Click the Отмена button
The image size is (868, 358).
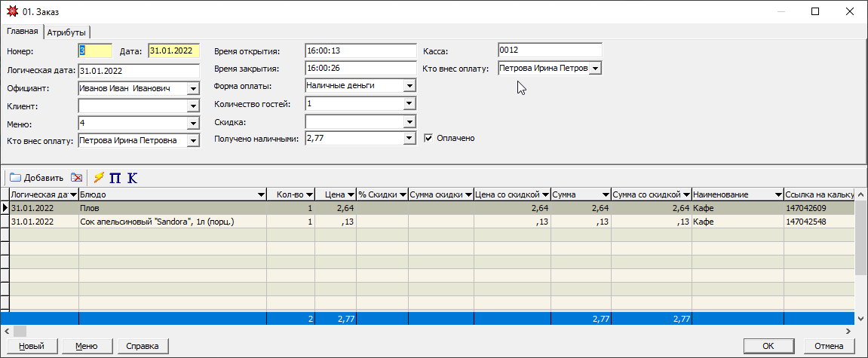coord(829,346)
